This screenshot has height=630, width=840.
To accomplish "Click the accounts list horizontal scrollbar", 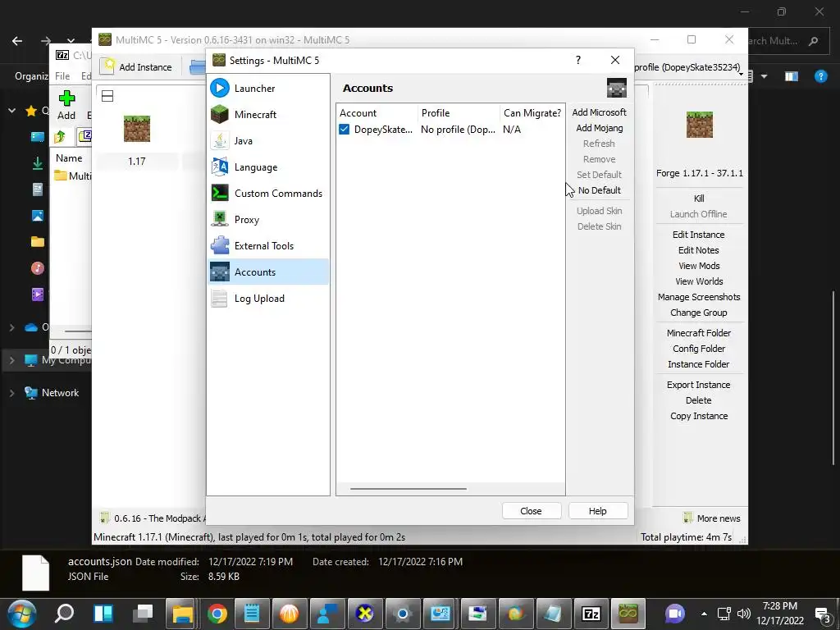I will (409, 489).
